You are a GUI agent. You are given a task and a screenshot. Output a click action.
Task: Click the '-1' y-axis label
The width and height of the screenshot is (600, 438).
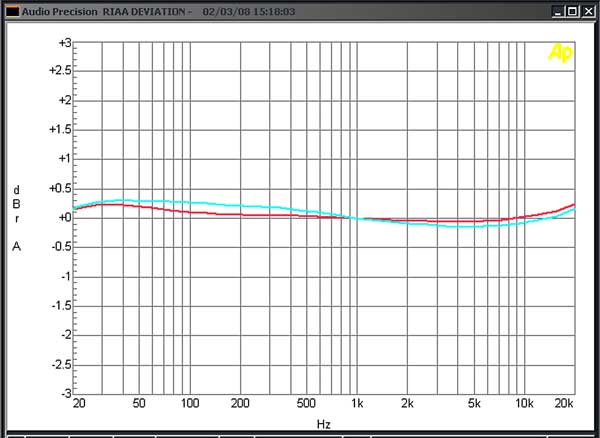click(x=66, y=276)
